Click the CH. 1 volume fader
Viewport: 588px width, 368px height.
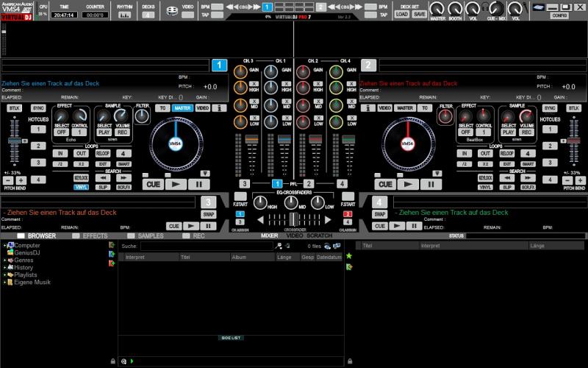284,139
